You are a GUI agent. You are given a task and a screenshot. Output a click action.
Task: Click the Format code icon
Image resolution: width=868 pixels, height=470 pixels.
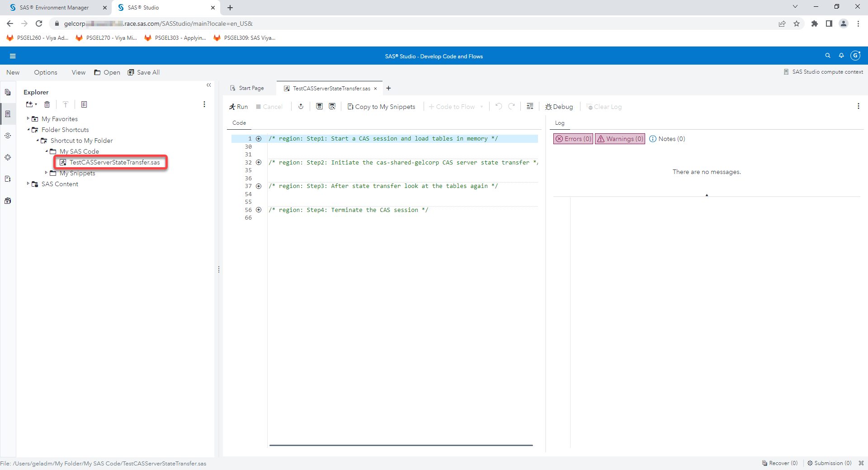[530, 106]
